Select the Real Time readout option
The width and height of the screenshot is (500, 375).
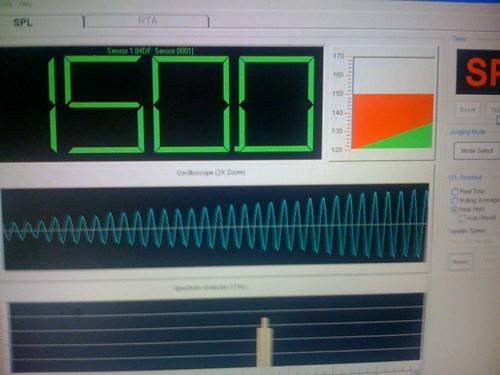[x=455, y=191]
